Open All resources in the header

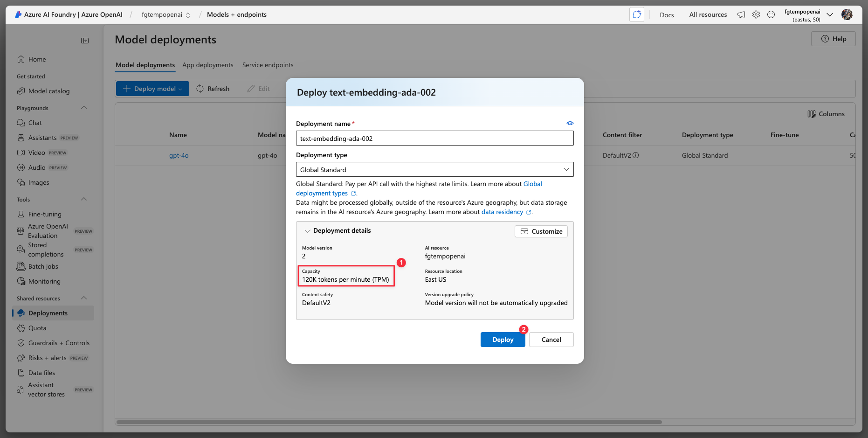(708, 15)
